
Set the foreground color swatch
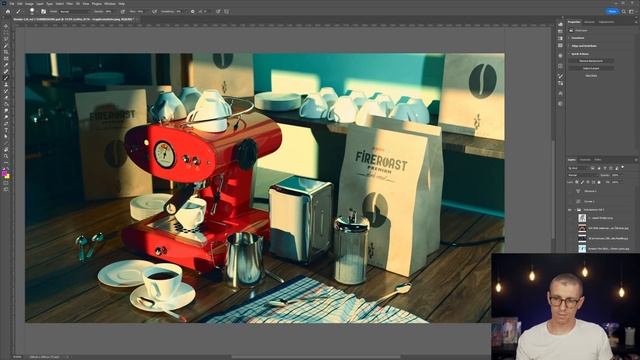tap(4, 173)
